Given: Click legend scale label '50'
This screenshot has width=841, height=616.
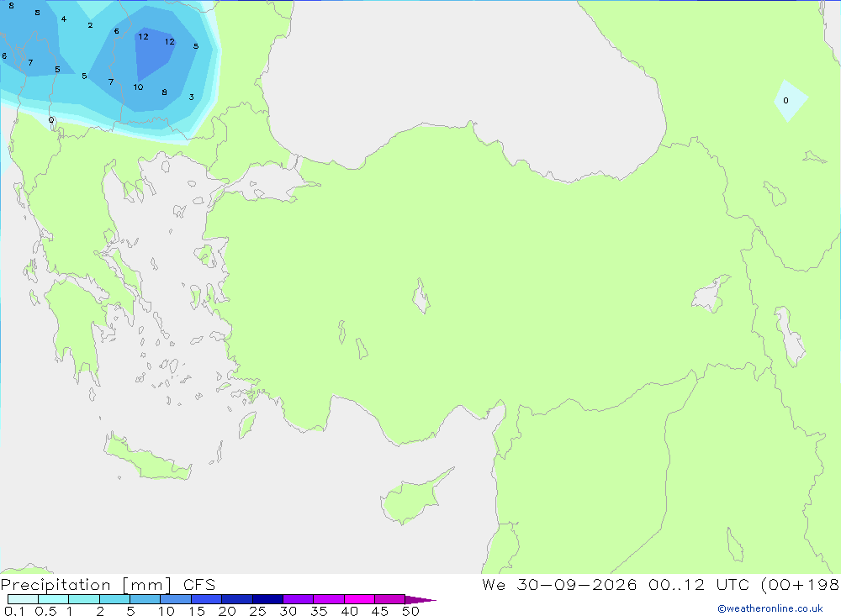Looking at the screenshot, I should coord(410,611).
